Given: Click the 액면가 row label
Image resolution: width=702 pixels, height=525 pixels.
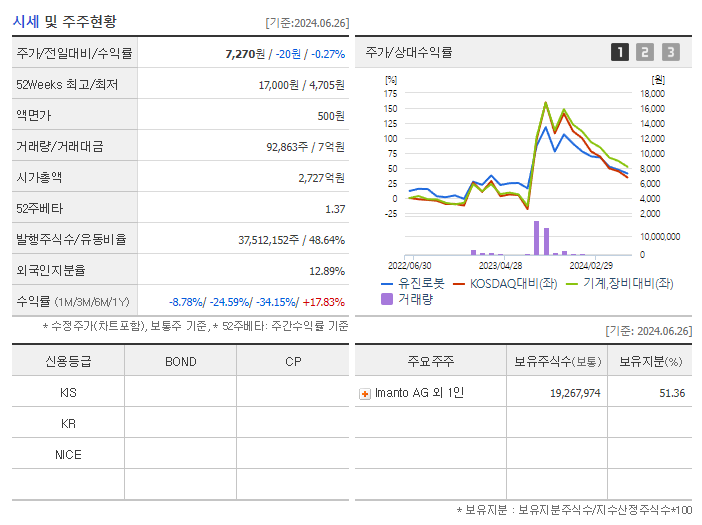Looking at the screenshot, I should (x=34, y=115).
